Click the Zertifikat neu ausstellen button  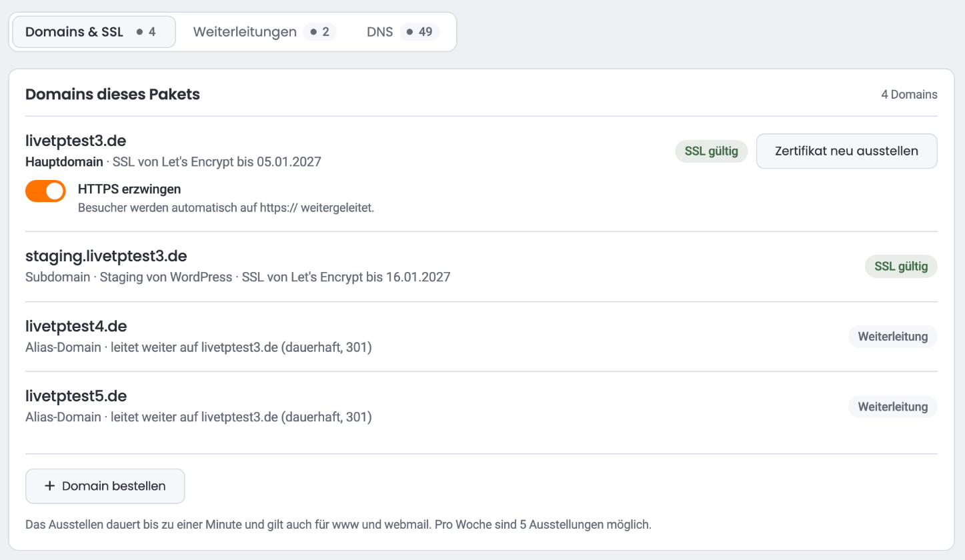[846, 151]
